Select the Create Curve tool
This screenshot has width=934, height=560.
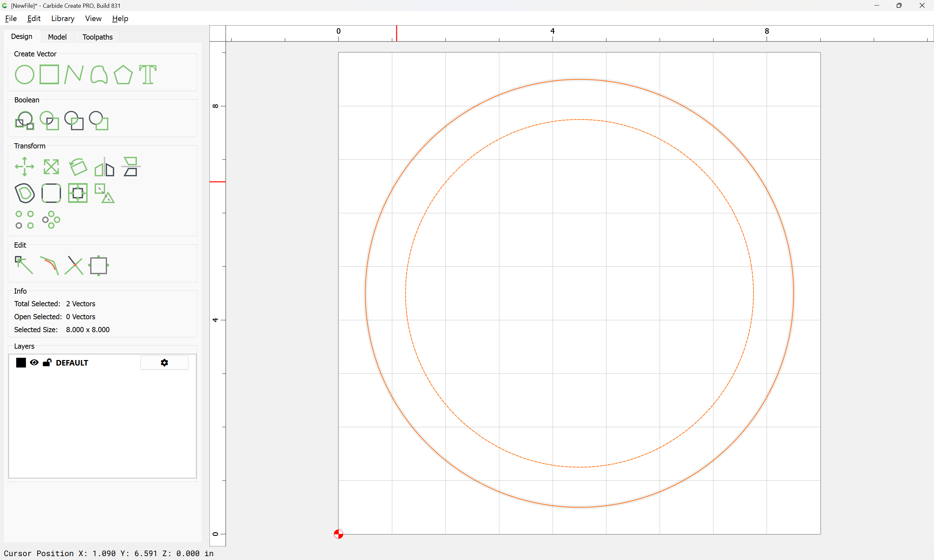99,75
